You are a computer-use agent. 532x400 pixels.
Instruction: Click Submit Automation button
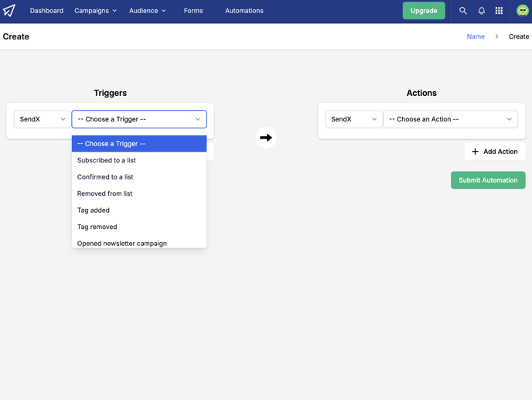(488, 180)
